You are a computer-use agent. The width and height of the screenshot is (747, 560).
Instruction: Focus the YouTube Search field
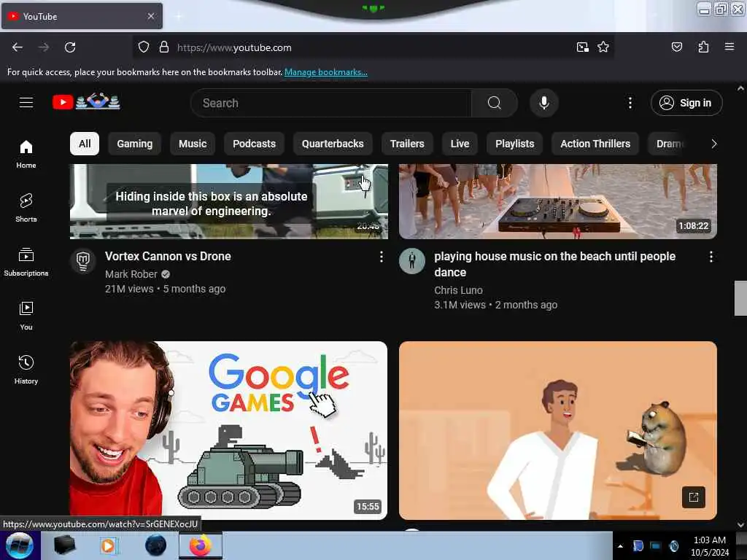tap(331, 103)
